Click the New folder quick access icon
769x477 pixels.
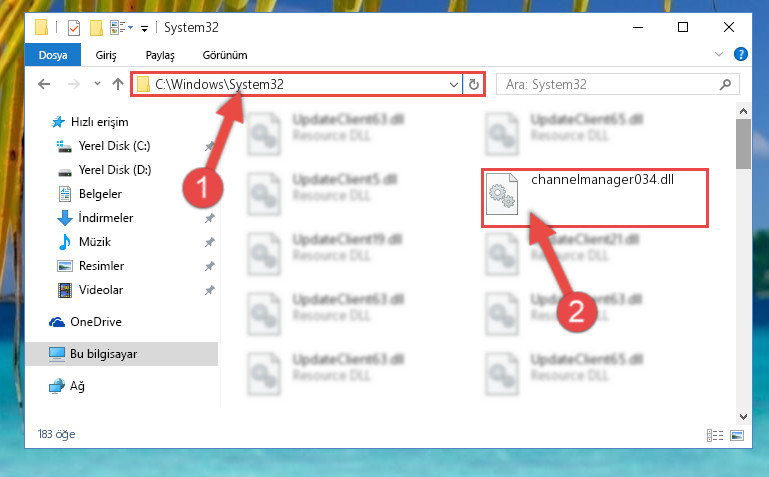pyautogui.click(x=96, y=28)
